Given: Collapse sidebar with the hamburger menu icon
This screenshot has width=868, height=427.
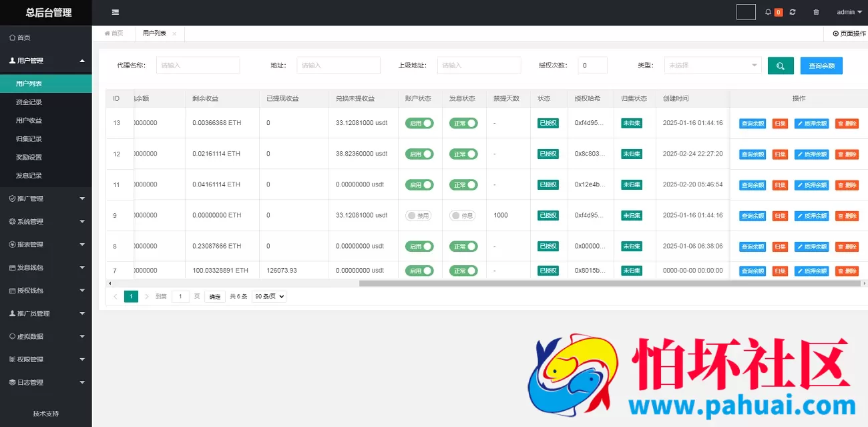Looking at the screenshot, I should coord(116,12).
